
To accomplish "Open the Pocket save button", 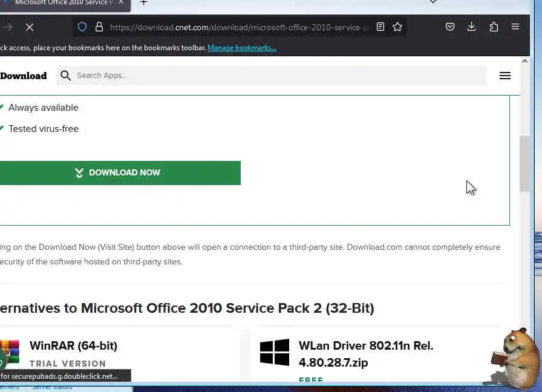I will [450, 27].
